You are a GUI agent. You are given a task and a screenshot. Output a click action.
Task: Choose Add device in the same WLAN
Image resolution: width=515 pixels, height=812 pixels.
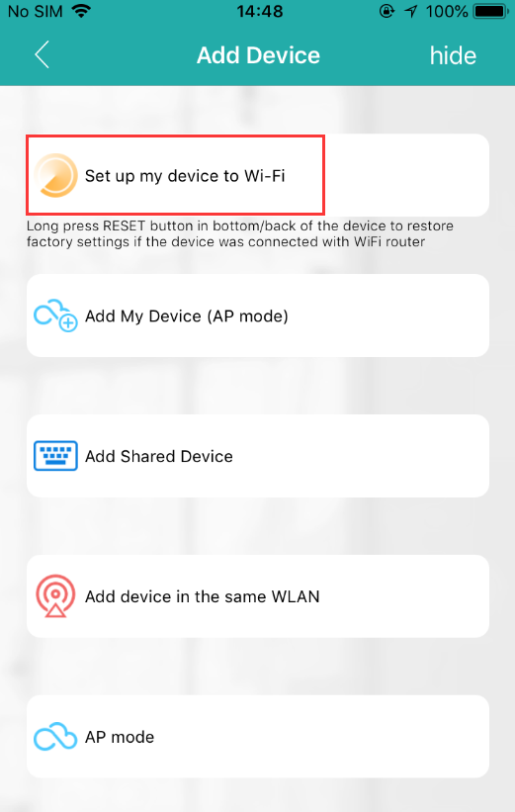pyautogui.click(x=258, y=596)
